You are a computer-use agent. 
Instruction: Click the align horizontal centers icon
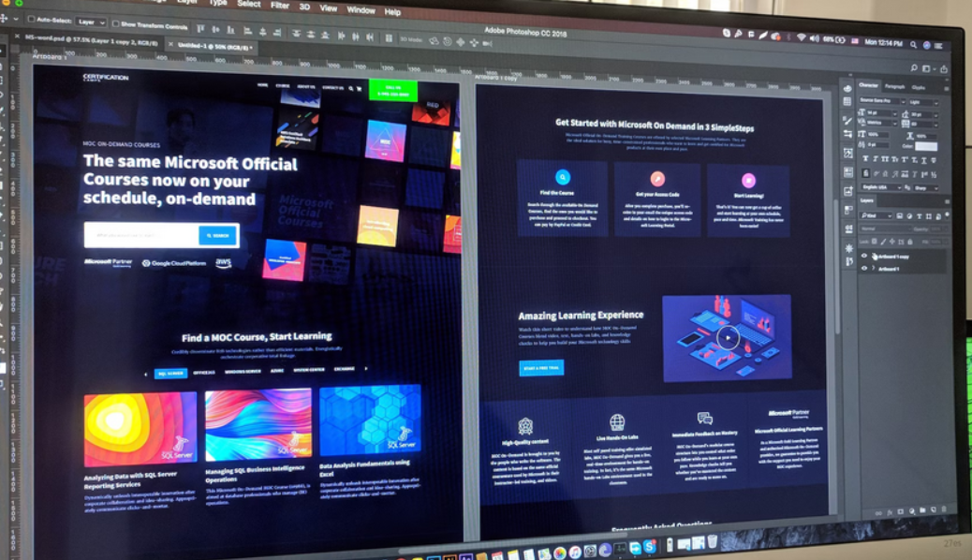[x=263, y=31]
